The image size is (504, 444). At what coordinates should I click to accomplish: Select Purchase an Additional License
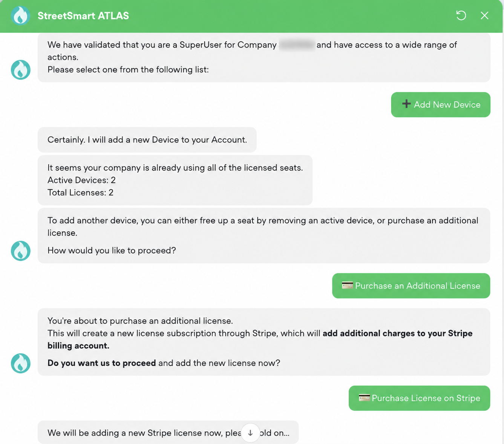click(411, 286)
